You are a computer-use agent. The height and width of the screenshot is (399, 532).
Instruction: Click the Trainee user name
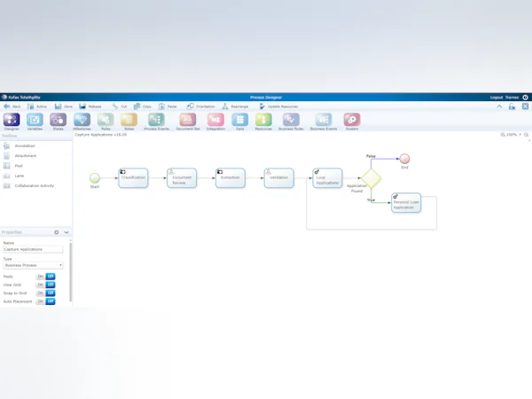(x=512, y=98)
